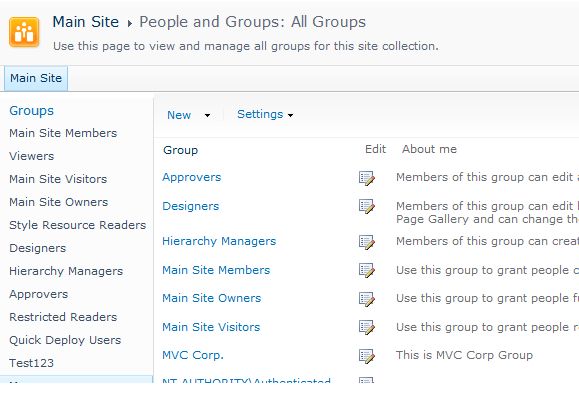Image resolution: width=579 pixels, height=397 pixels.
Task: Edit the Main Site Owners group icon
Action: tap(367, 299)
